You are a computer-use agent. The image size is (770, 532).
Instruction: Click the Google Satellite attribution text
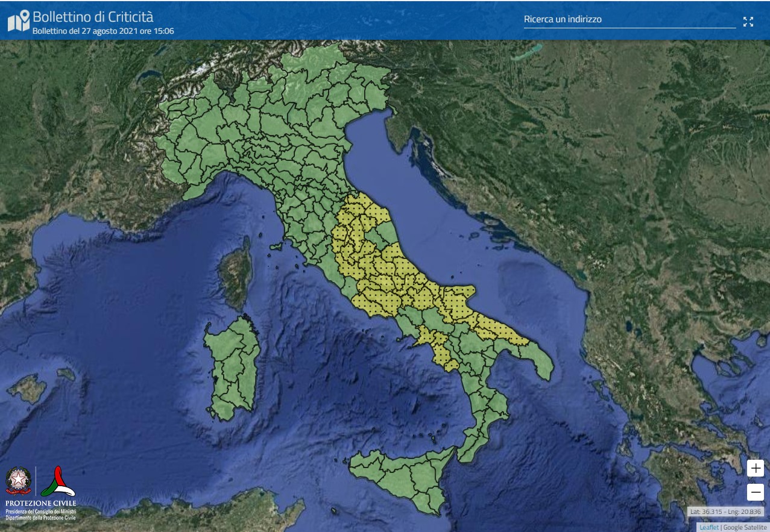click(x=745, y=527)
